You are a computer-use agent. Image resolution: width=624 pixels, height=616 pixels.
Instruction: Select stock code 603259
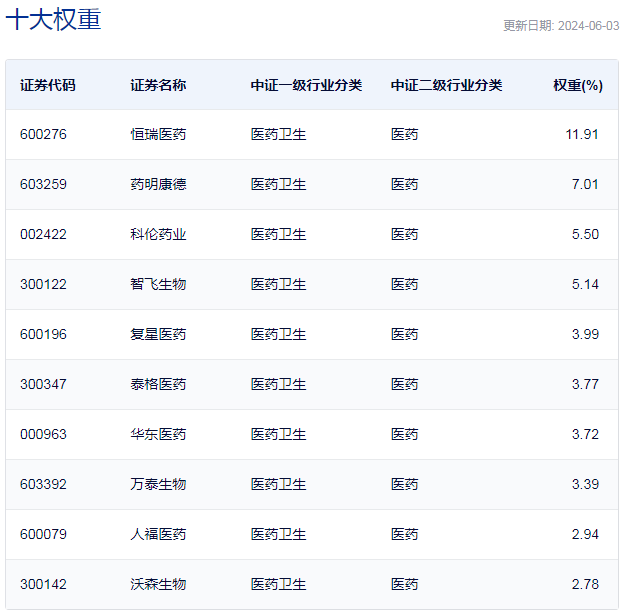pyautogui.click(x=43, y=185)
